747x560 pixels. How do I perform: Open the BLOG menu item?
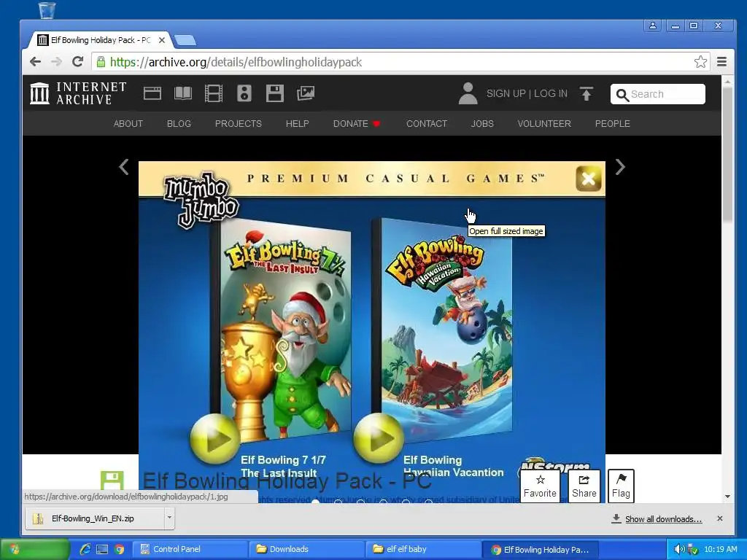click(x=179, y=124)
